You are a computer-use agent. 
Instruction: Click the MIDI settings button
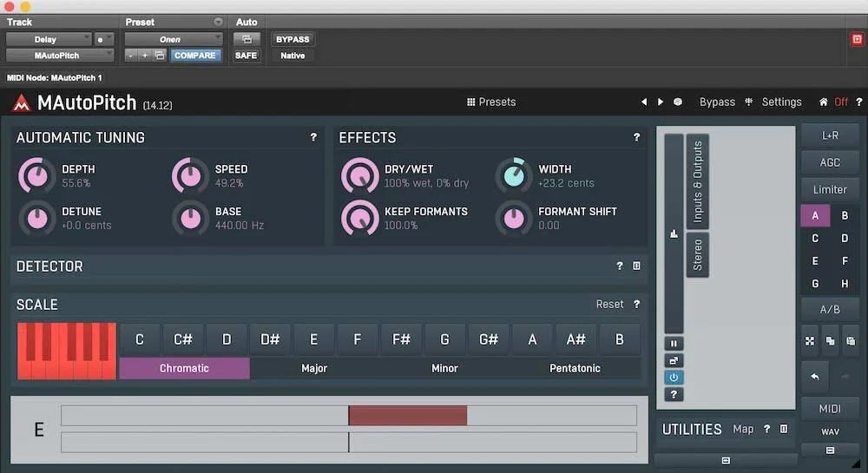830,409
